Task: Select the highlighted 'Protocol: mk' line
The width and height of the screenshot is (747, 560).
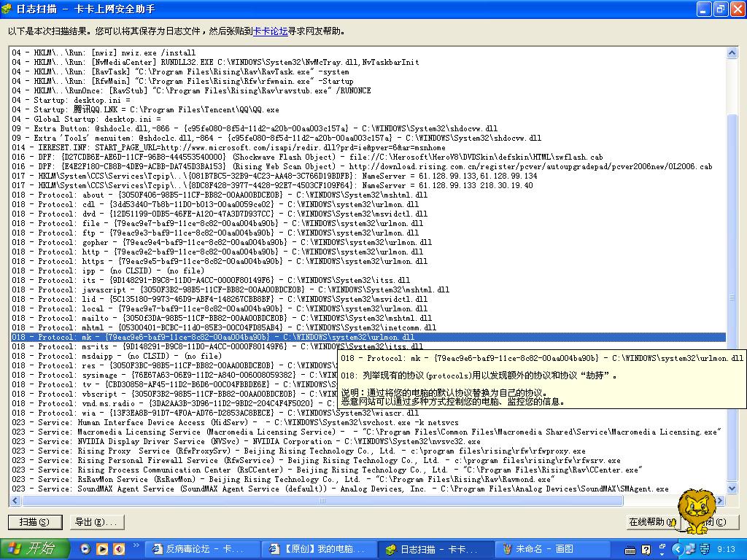Action: (368, 337)
